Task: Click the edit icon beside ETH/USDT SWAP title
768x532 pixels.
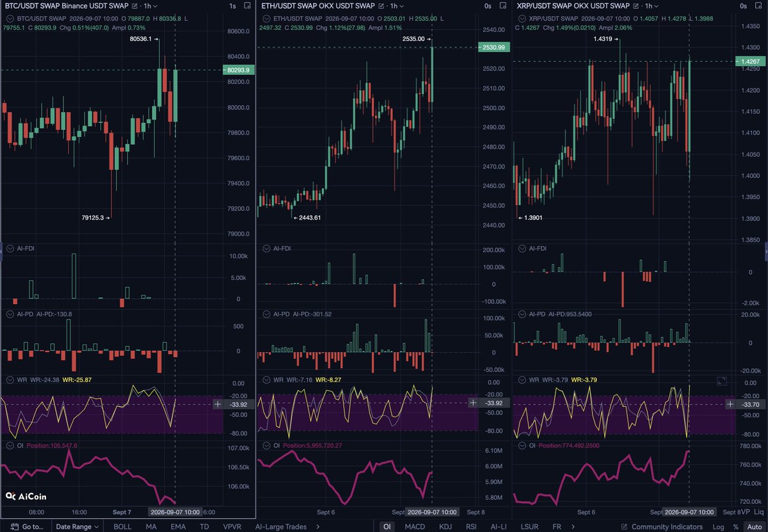Action: point(381,6)
